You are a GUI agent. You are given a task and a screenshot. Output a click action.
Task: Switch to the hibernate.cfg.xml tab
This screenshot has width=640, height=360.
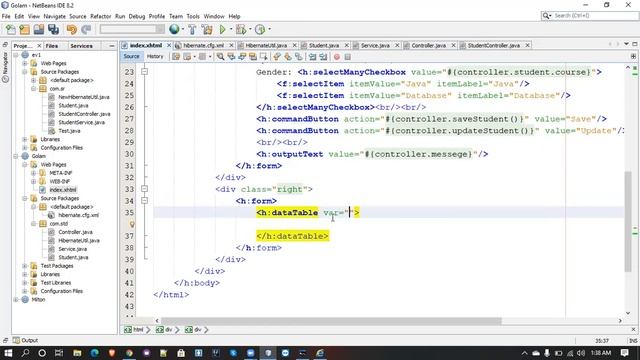click(x=203, y=45)
